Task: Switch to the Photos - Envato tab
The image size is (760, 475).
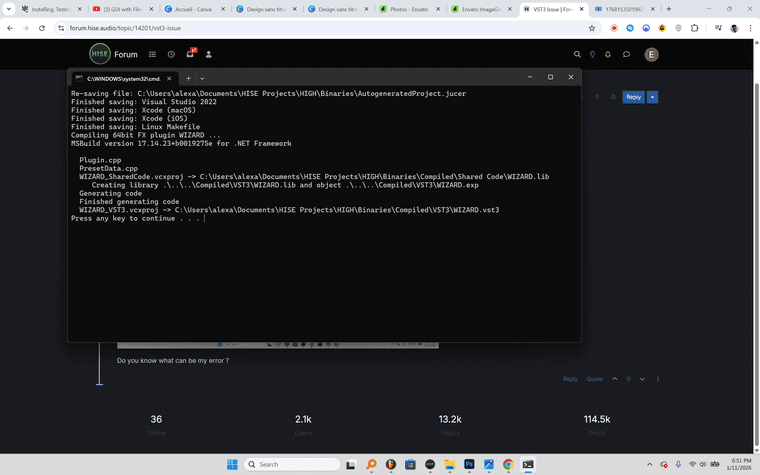Action: [410, 9]
